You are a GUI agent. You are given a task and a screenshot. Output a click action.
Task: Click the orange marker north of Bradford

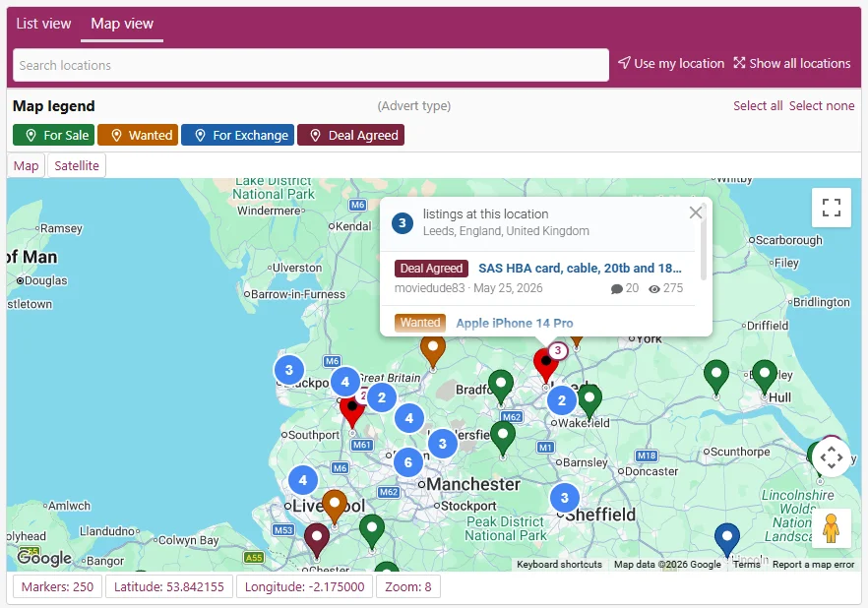433,351
